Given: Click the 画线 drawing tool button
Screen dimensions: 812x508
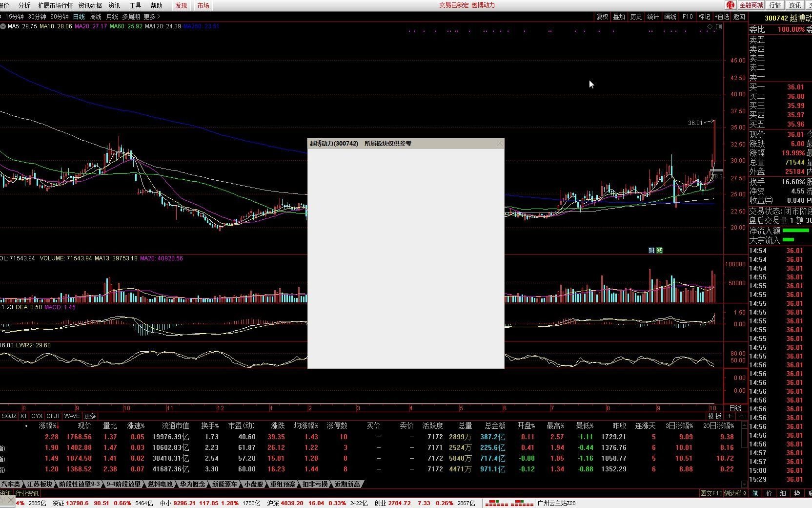Looking at the screenshot, I should tap(670, 17).
